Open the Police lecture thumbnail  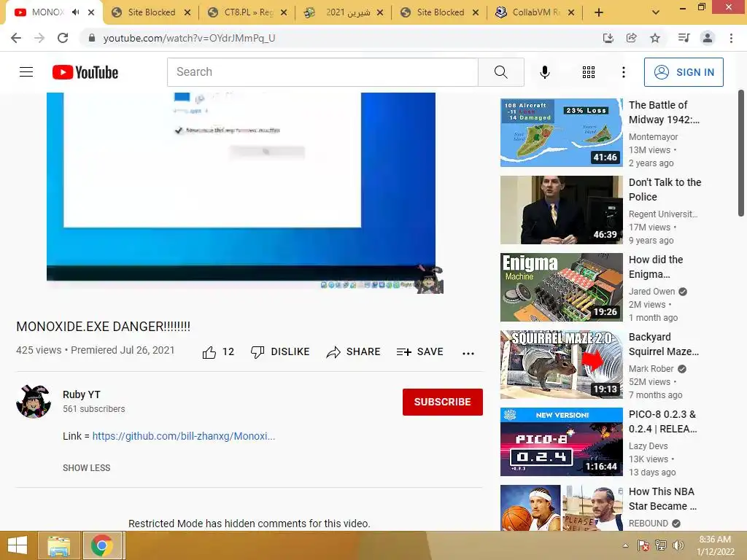pos(561,210)
